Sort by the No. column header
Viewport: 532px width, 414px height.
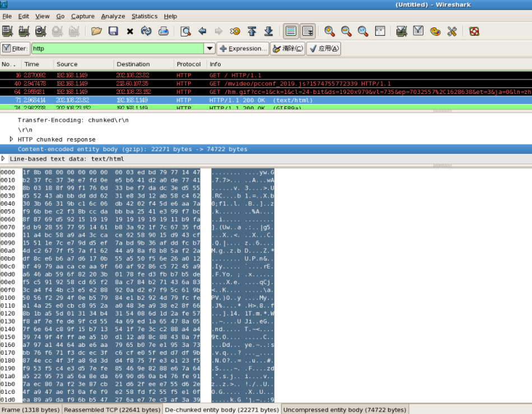coord(11,64)
